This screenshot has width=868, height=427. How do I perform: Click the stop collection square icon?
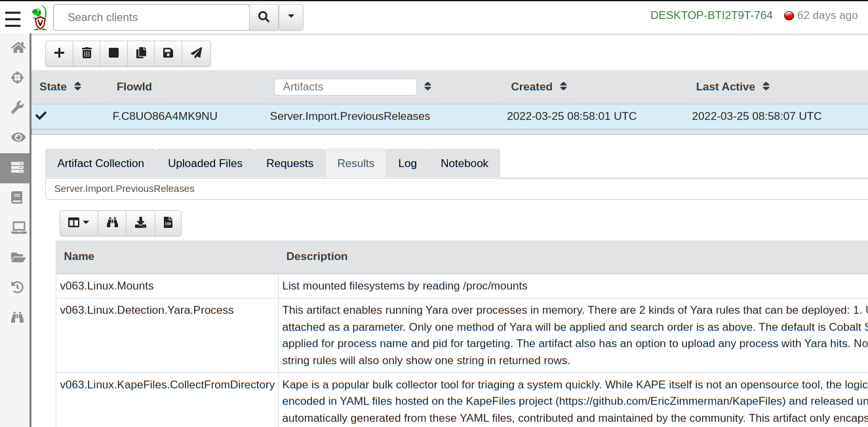coord(113,53)
